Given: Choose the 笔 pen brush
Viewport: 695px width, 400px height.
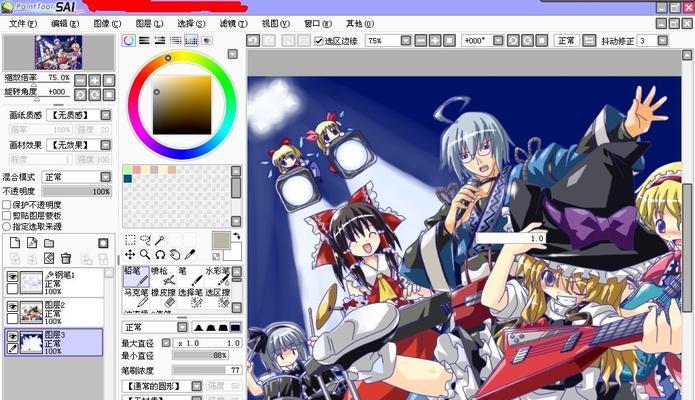Looking at the screenshot, I should [x=190, y=276].
